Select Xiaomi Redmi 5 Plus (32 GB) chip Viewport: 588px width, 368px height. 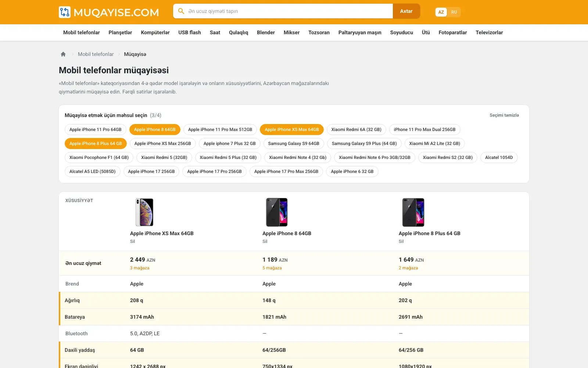click(228, 158)
